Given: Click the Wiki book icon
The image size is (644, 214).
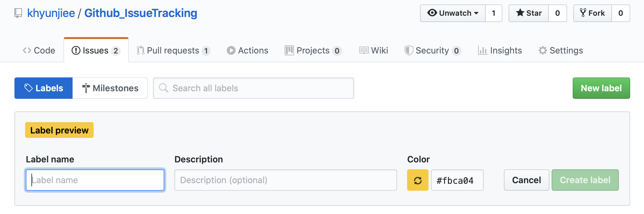Looking at the screenshot, I should tap(364, 50).
